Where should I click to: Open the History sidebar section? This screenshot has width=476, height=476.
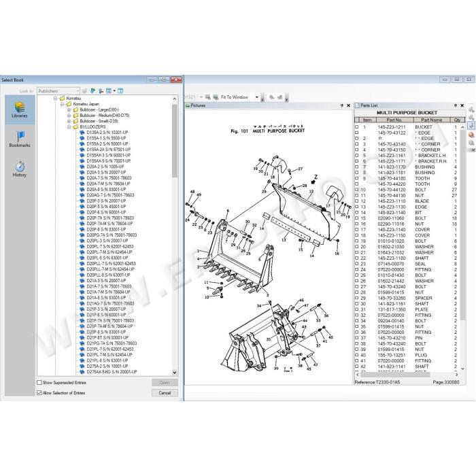pyautogui.click(x=20, y=169)
